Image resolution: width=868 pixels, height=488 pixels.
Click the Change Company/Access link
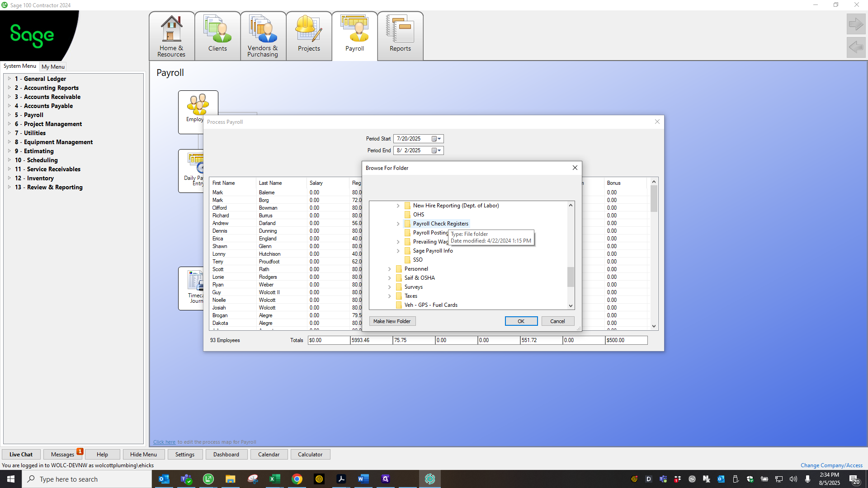831,465
